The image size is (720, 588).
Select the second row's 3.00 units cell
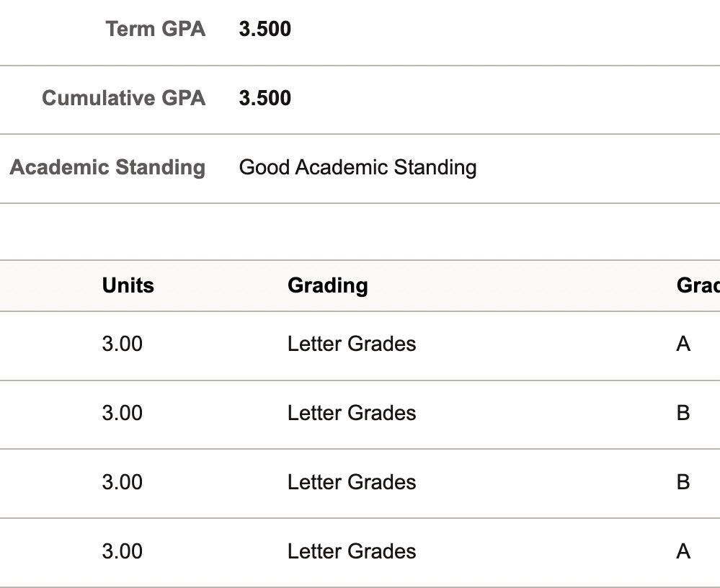pos(122,413)
